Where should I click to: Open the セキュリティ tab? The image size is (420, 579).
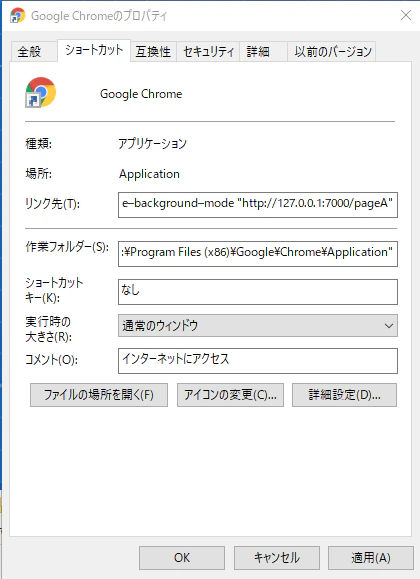[208, 52]
